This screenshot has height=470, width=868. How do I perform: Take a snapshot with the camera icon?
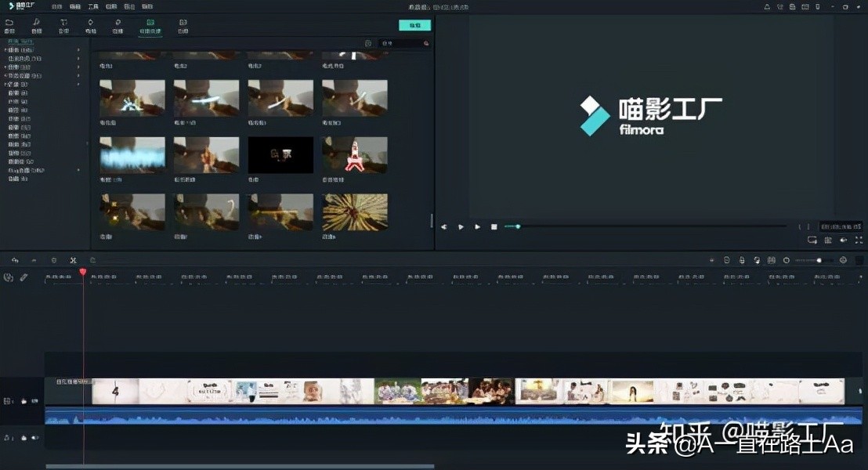pyautogui.click(x=828, y=240)
